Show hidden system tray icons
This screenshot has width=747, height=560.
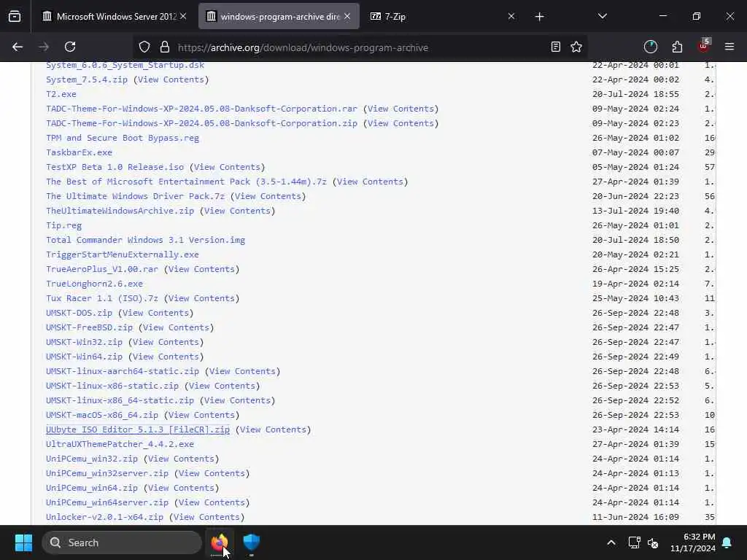[611, 542]
